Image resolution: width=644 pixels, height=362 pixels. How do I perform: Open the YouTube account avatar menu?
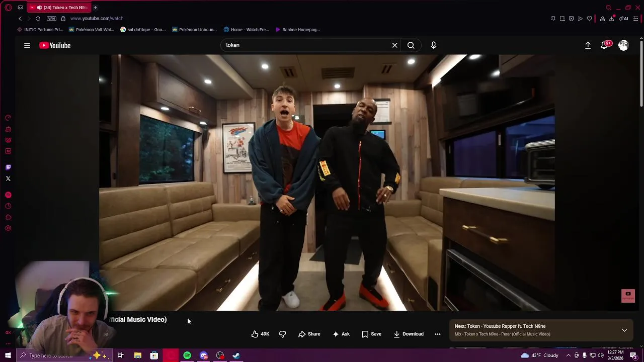tap(623, 45)
